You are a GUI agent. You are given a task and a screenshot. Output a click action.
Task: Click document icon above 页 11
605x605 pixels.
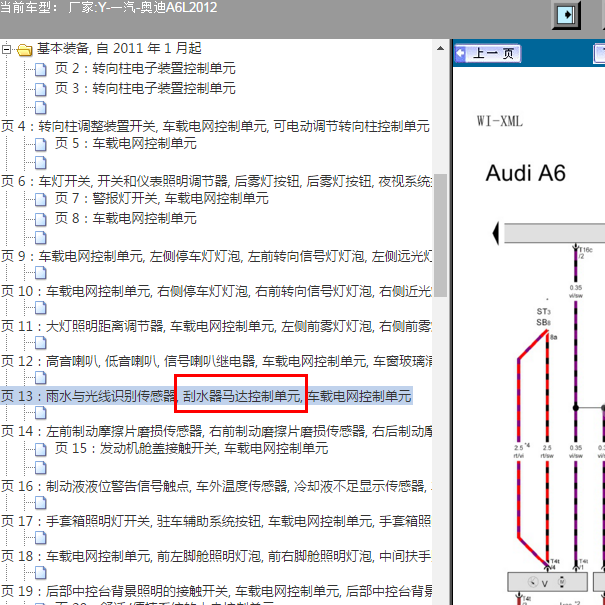[x=41, y=308]
